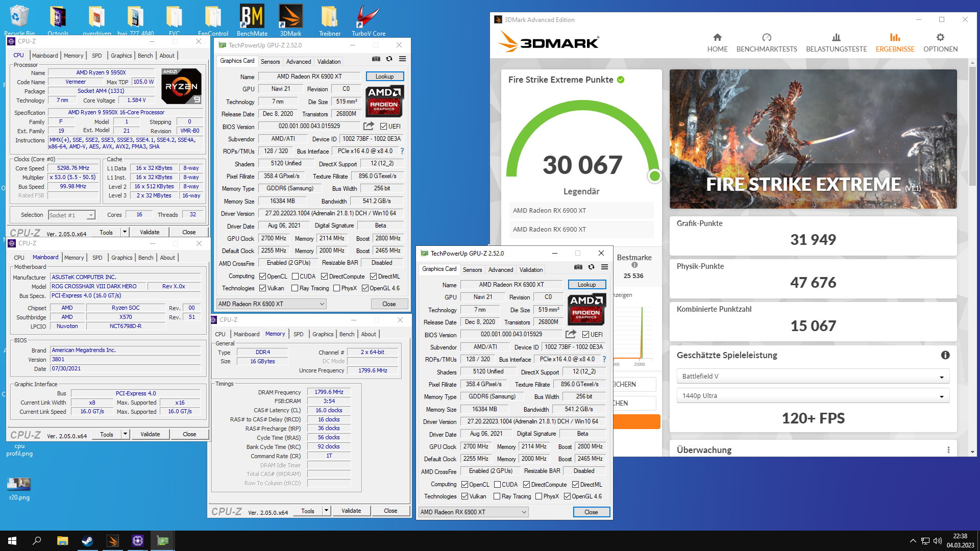Open the cpu profil.png desktop file

(19, 449)
